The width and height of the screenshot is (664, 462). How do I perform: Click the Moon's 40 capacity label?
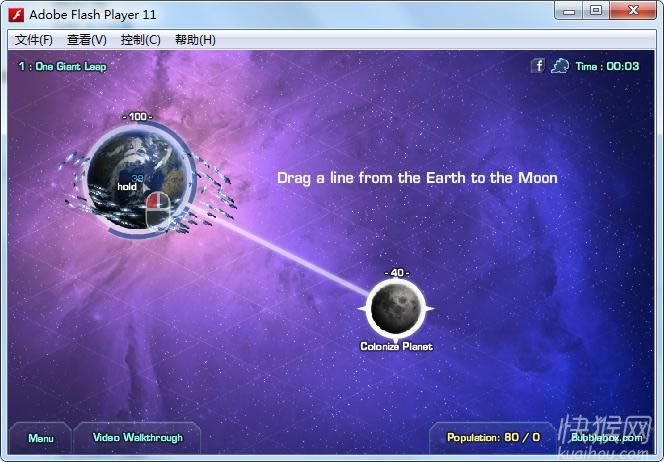pos(397,273)
